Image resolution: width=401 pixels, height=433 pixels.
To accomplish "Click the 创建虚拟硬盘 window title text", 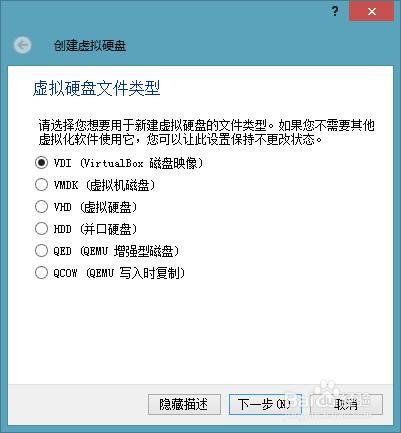I will click(90, 46).
